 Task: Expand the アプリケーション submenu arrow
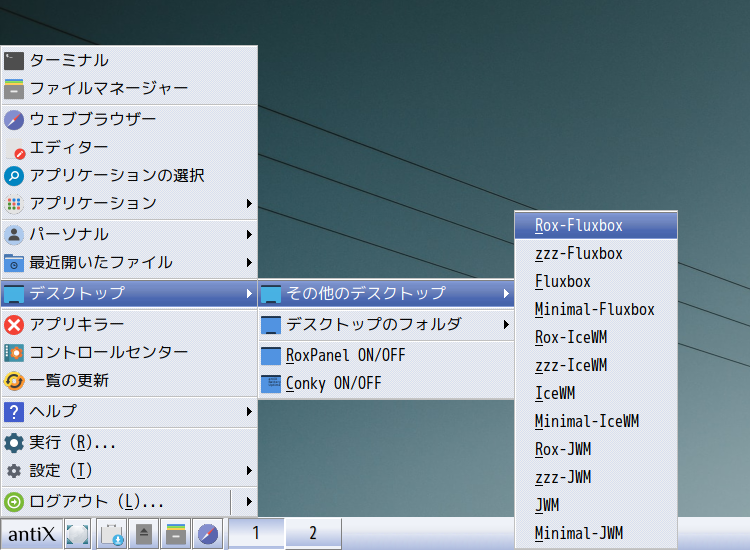point(249,204)
